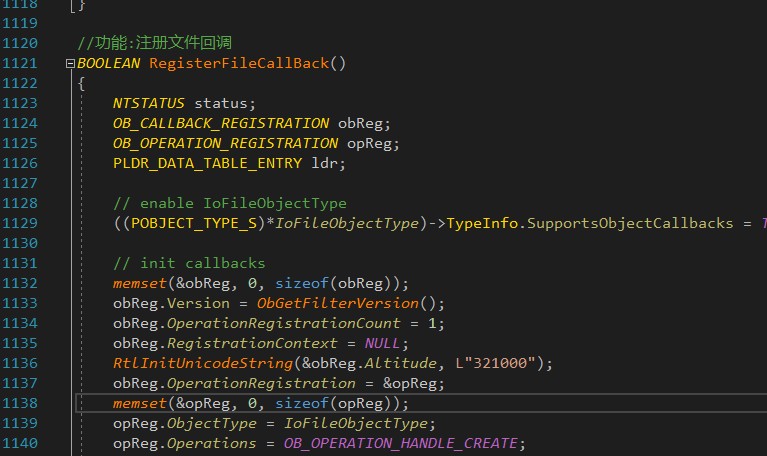Click the Operations member on line 1140

pos(212,443)
